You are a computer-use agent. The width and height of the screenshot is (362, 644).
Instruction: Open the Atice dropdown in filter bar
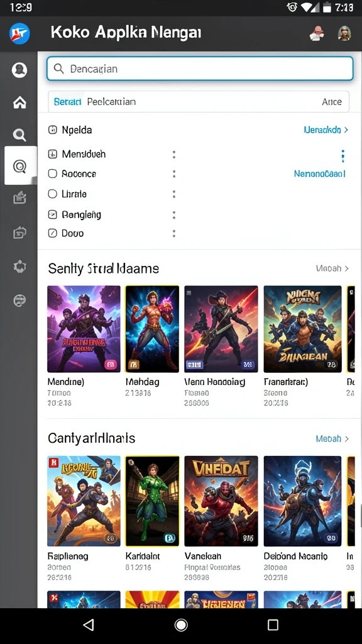coord(332,102)
